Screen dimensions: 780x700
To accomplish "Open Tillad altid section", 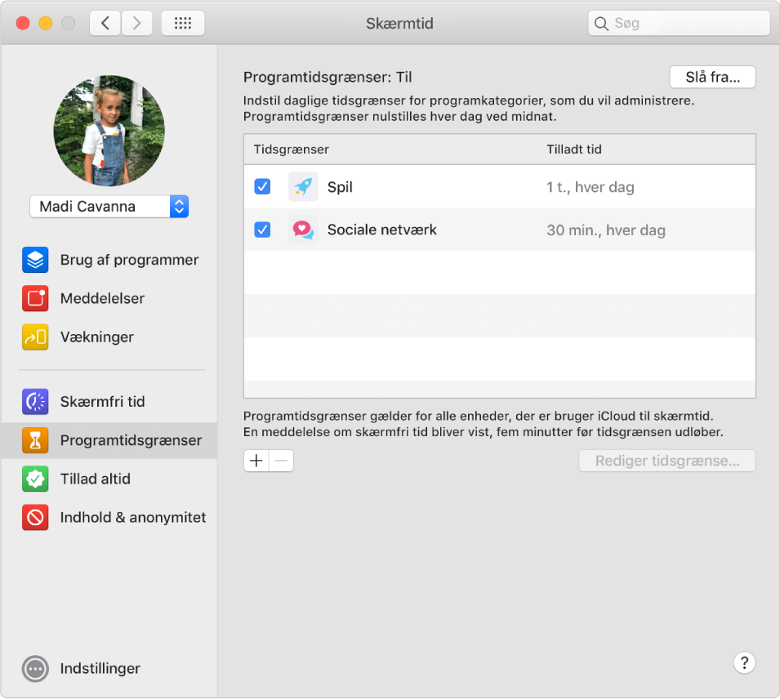I will pos(109,479).
